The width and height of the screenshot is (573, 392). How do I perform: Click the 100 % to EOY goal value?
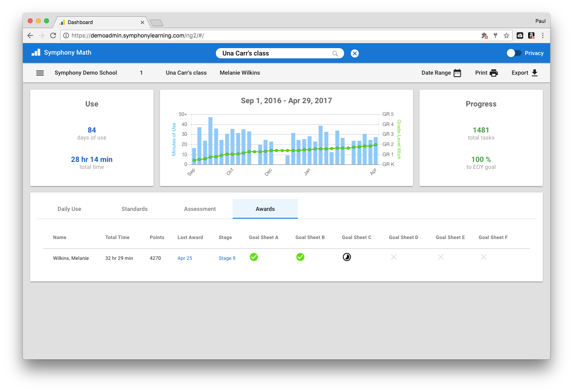point(481,159)
